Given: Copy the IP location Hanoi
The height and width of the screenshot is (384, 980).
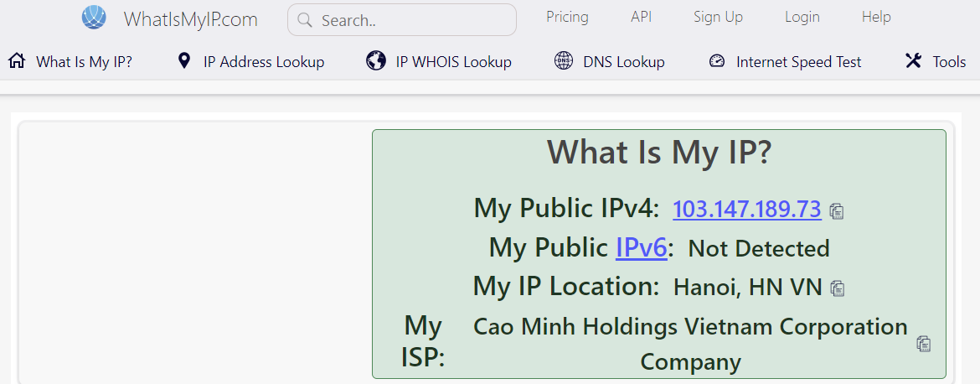Looking at the screenshot, I should [837, 288].
